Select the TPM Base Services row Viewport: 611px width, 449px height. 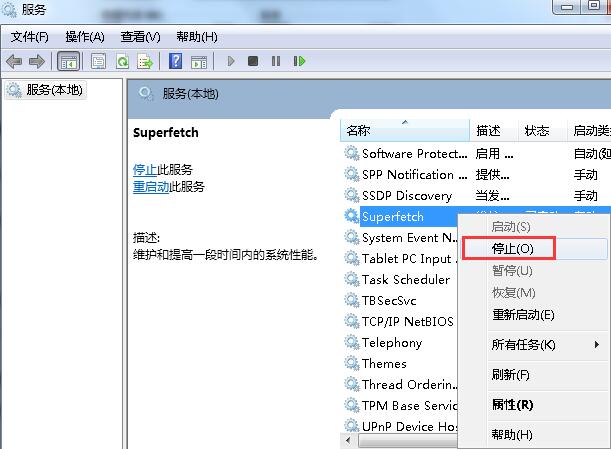pos(401,406)
